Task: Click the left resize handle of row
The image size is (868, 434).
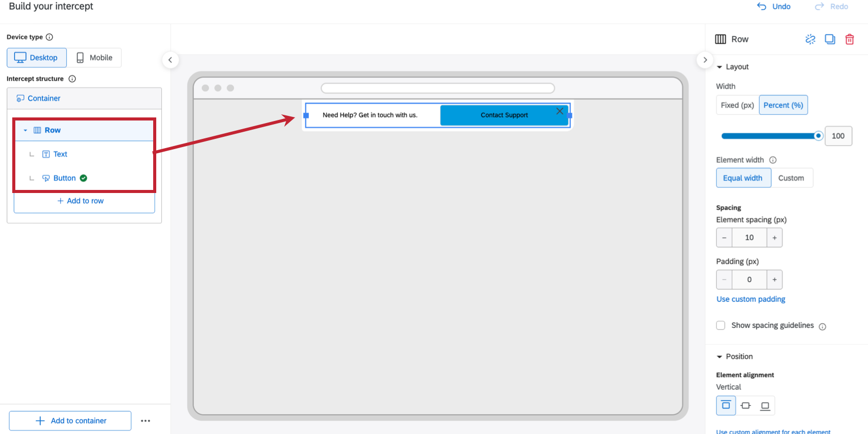Action: pyautogui.click(x=306, y=115)
